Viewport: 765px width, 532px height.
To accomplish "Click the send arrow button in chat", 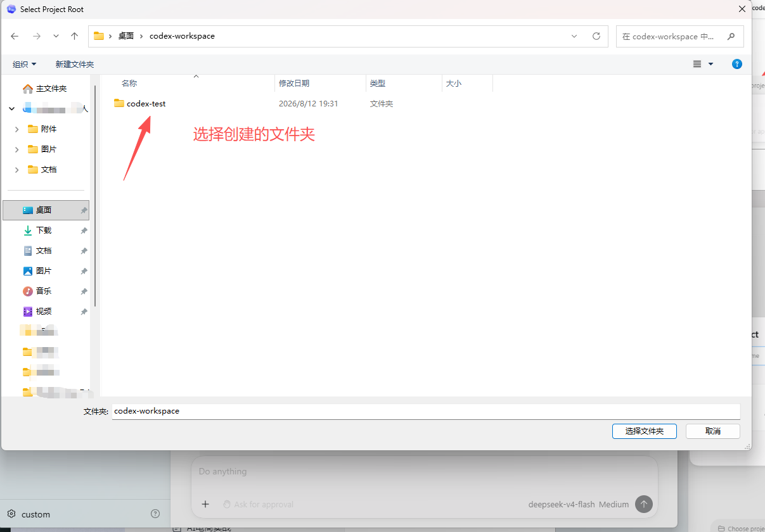I will (644, 504).
